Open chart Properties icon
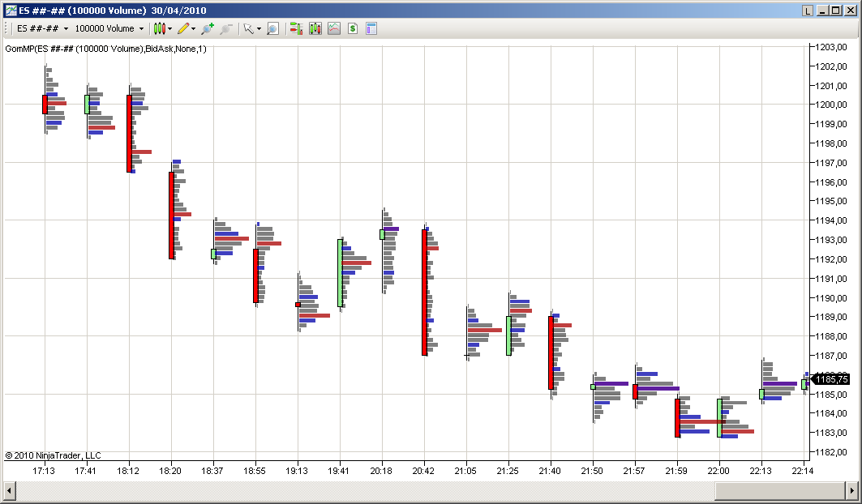This screenshot has height=504, width=862. point(371,28)
